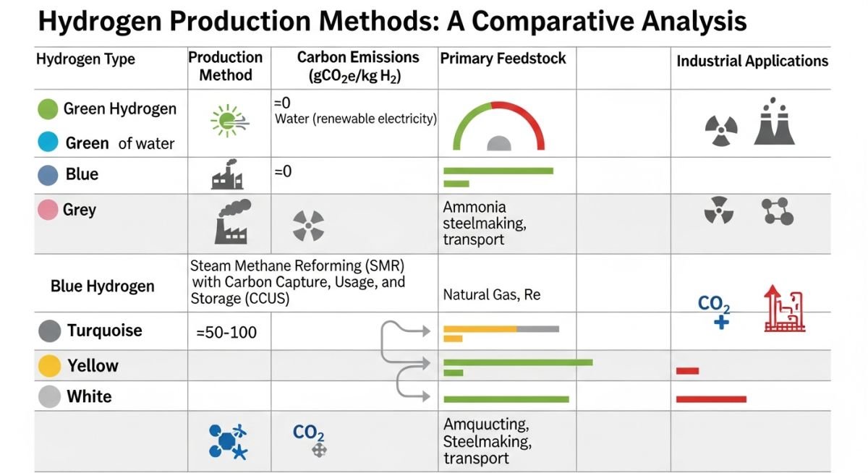Click the 'Yellow' row label
The width and height of the screenshot is (868, 473).
pos(93,365)
